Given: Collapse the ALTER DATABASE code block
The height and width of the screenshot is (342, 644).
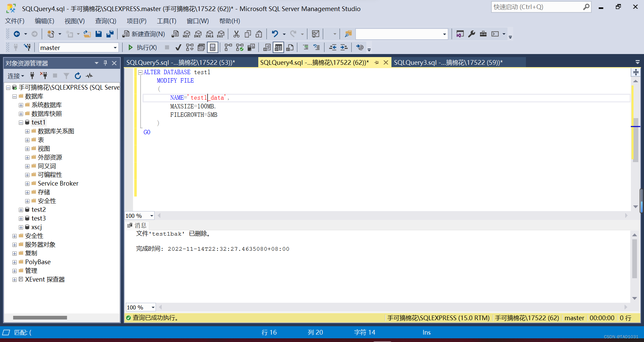Looking at the screenshot, I should [141, 72].
